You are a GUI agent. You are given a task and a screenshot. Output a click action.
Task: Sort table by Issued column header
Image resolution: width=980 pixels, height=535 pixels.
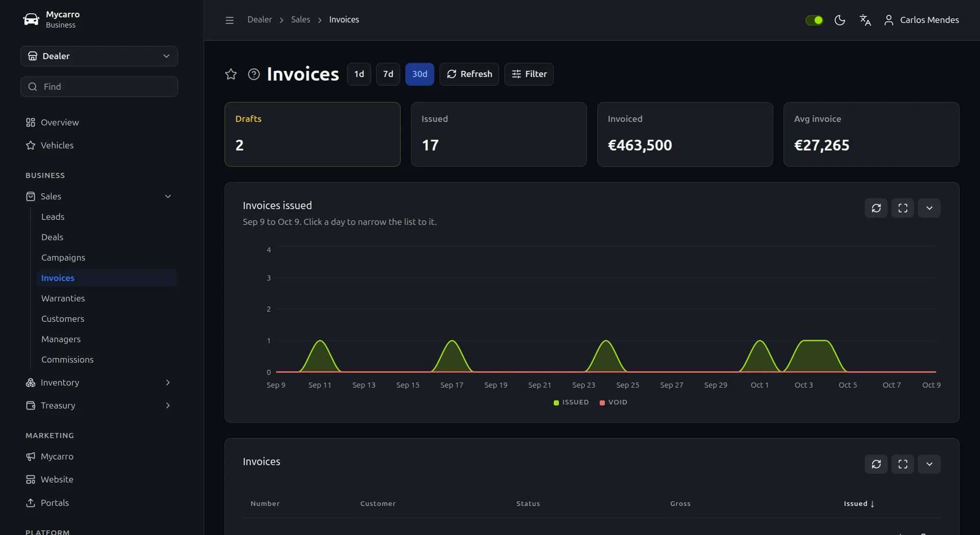pos(859,503)
